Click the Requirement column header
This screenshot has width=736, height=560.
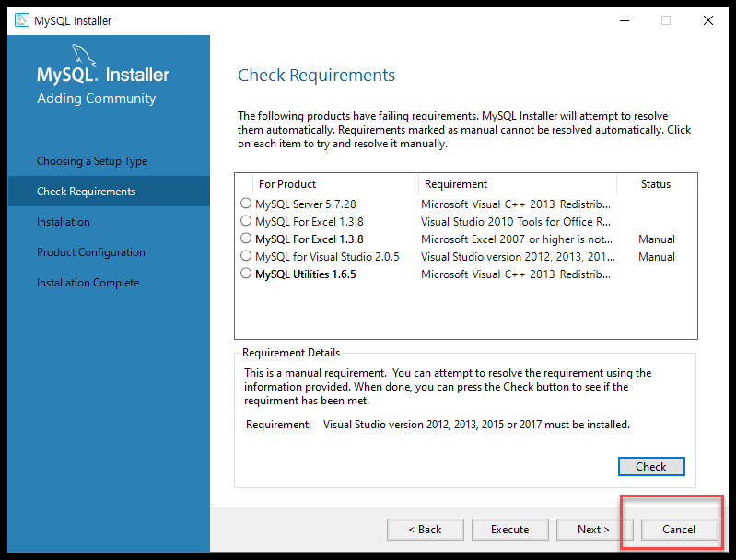(x=518, y=184)
